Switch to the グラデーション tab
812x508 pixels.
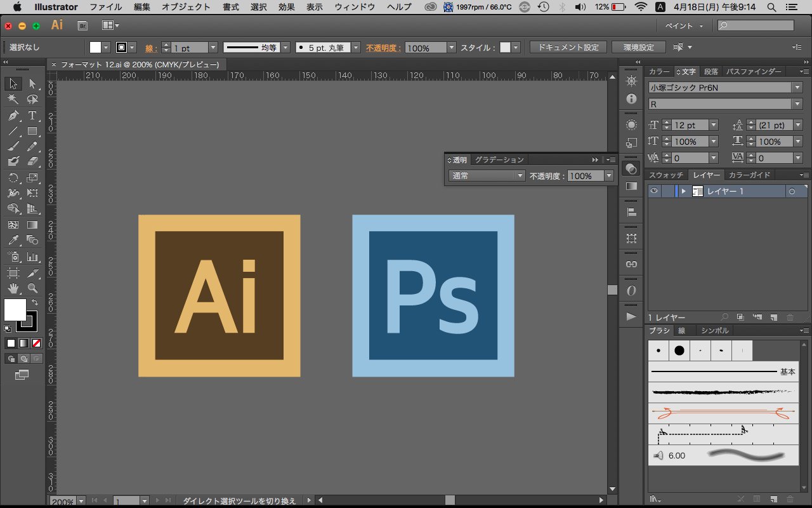point(499,159)
